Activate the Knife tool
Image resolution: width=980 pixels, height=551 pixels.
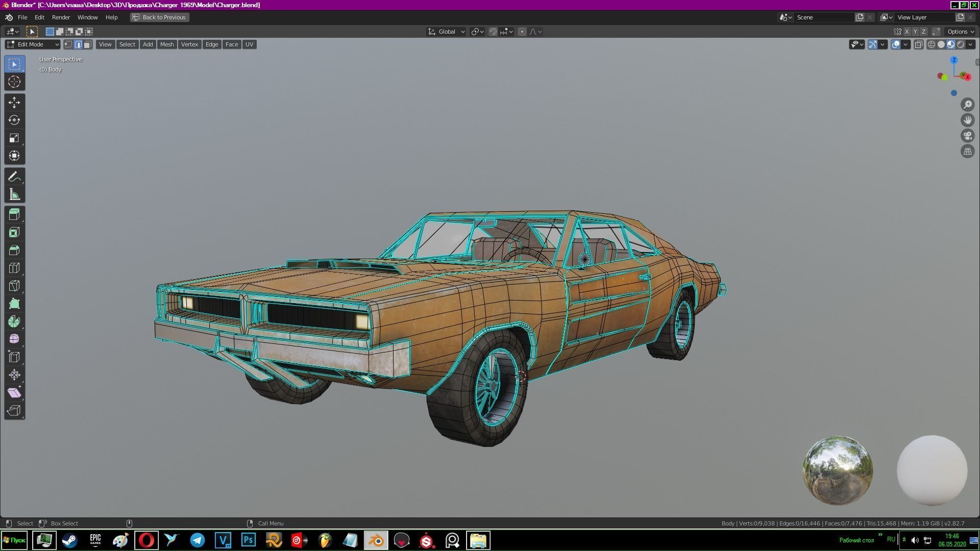click(14, 286)
